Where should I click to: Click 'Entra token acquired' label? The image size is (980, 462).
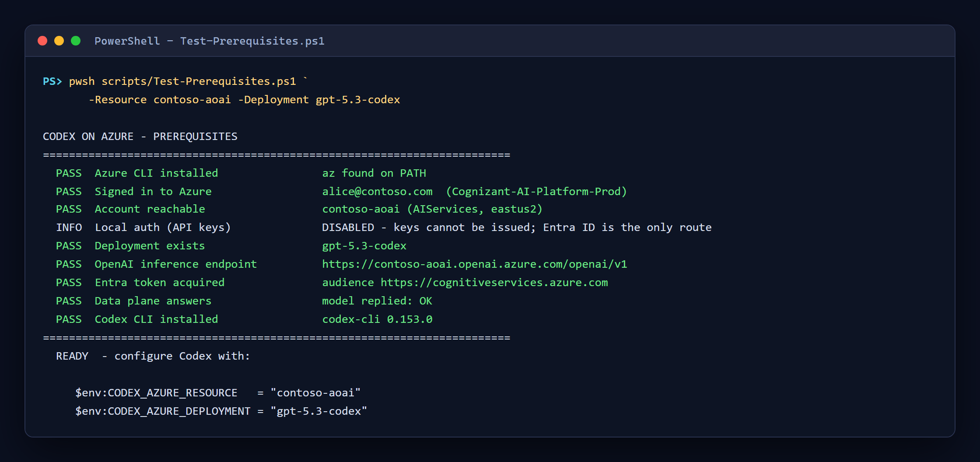160,283
